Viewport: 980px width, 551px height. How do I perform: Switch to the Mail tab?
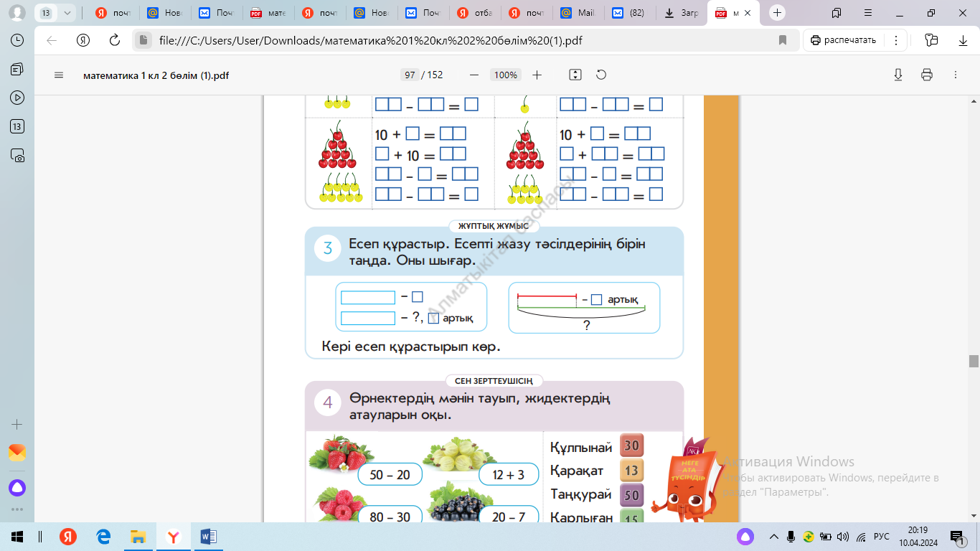[579, 13]
